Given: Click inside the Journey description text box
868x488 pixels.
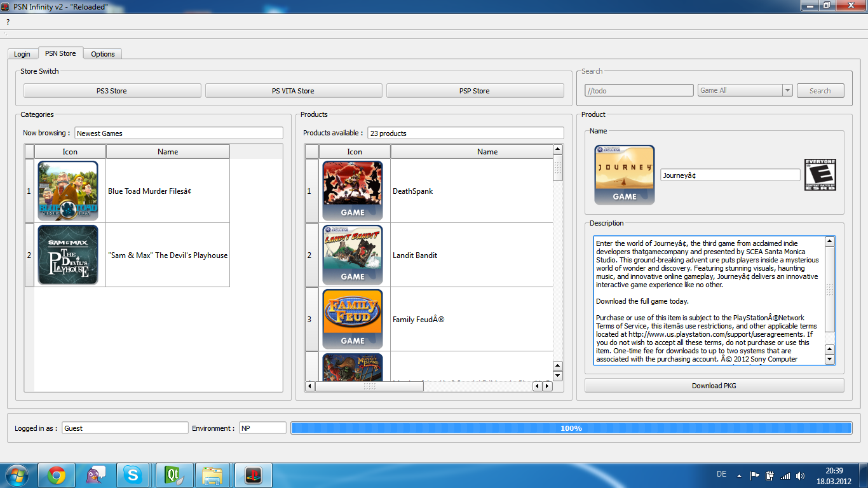Looking at the screenshot, I should click(709, 301).
